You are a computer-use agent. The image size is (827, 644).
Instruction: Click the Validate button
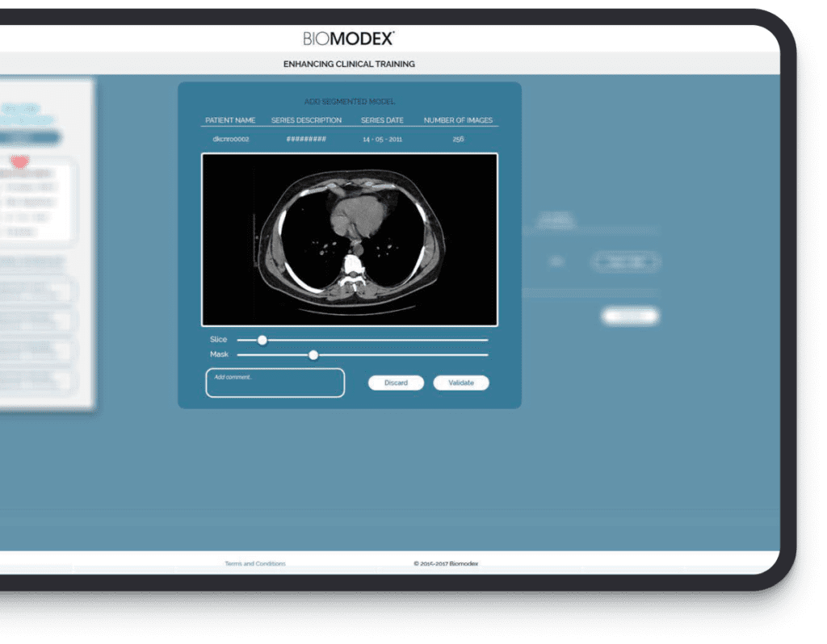461,383
